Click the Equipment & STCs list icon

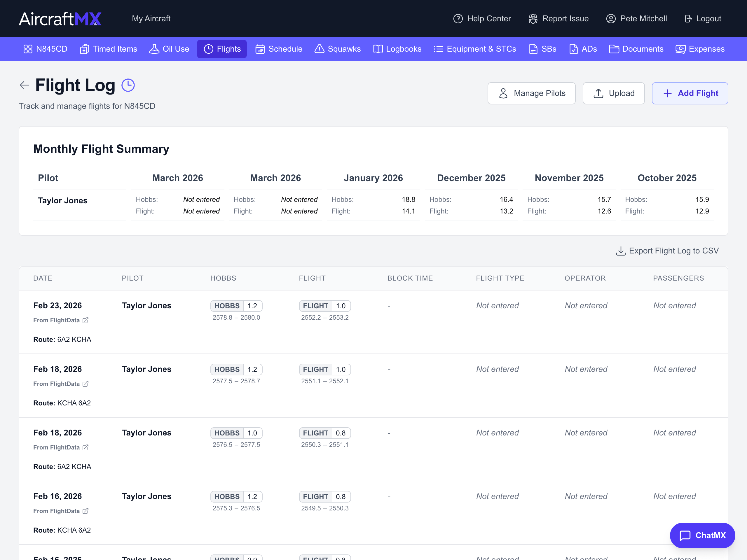438,49
